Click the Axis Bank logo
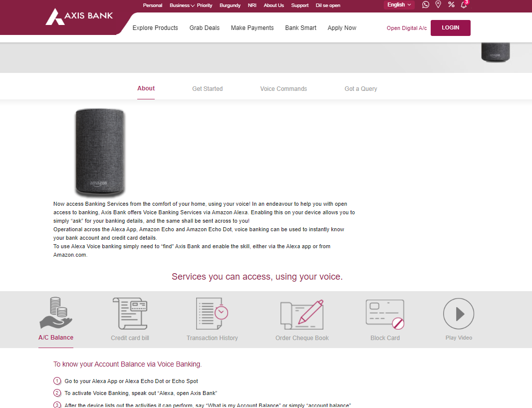 coord(79,16)
